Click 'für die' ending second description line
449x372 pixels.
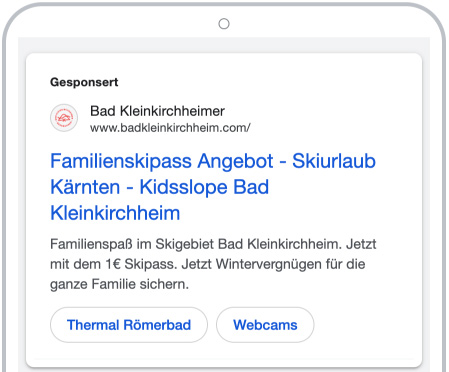tap(350, 264)
